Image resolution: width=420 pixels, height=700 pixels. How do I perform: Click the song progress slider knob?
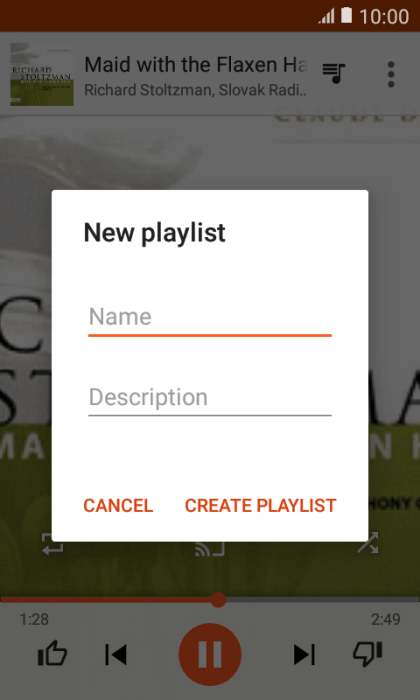pyautogui.click(x=218, y=600)
